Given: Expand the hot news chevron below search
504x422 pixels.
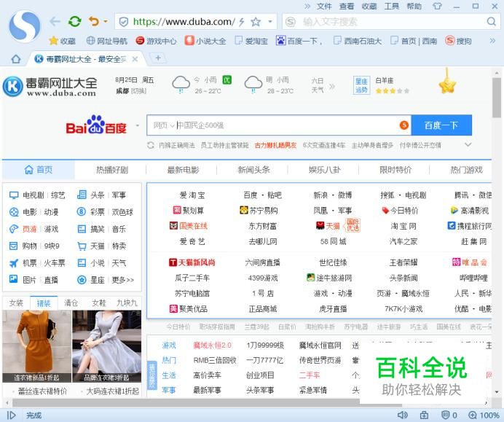Looking at the screenshot, I should point(468,145).
